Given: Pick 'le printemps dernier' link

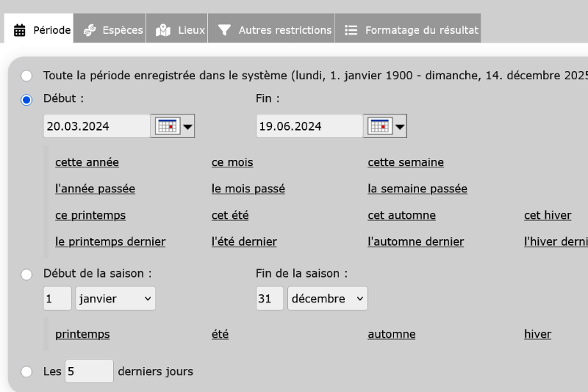Looking at the screenshot, I should click(x=110, y=242).
